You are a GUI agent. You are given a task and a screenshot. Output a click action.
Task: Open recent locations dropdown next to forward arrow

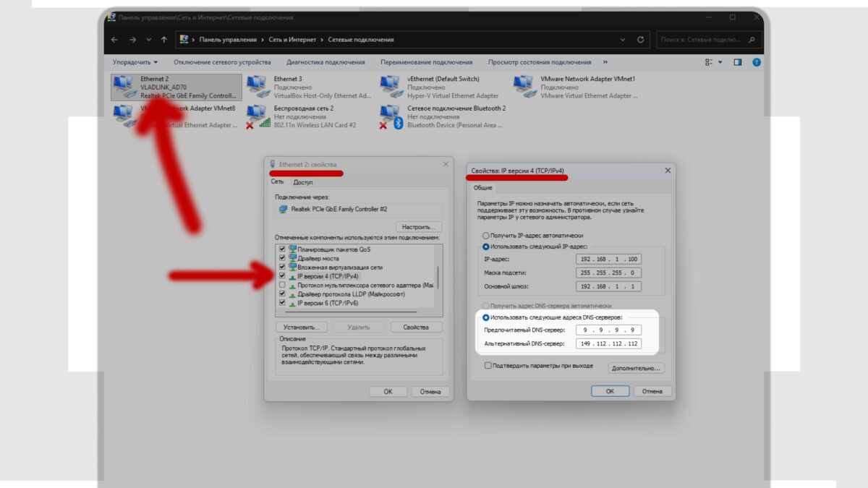click(149, 40)
